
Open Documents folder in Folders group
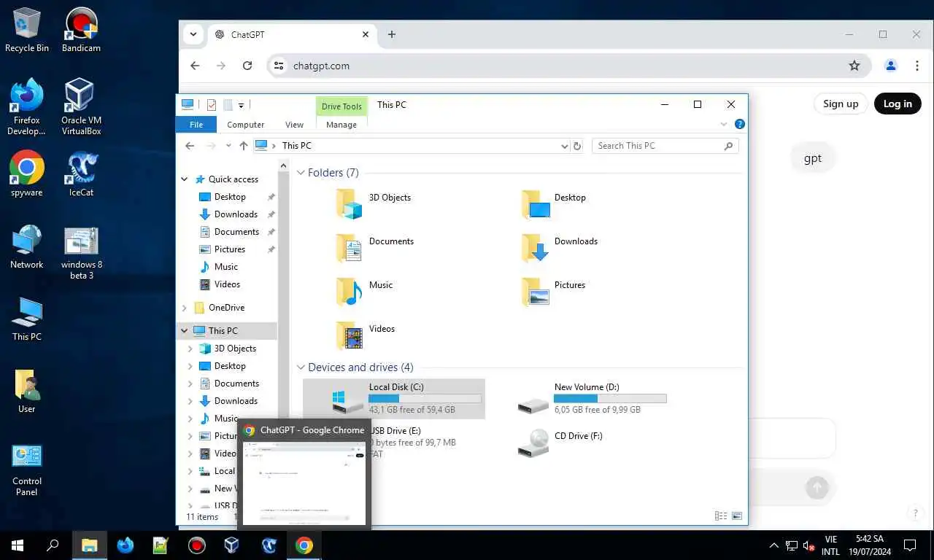376,247
